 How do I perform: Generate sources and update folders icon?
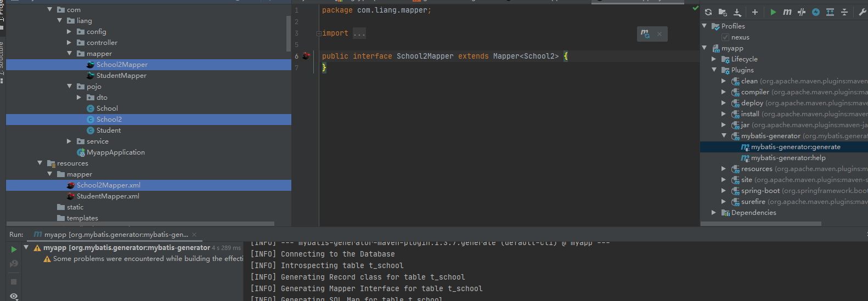(x=723, y=12)
